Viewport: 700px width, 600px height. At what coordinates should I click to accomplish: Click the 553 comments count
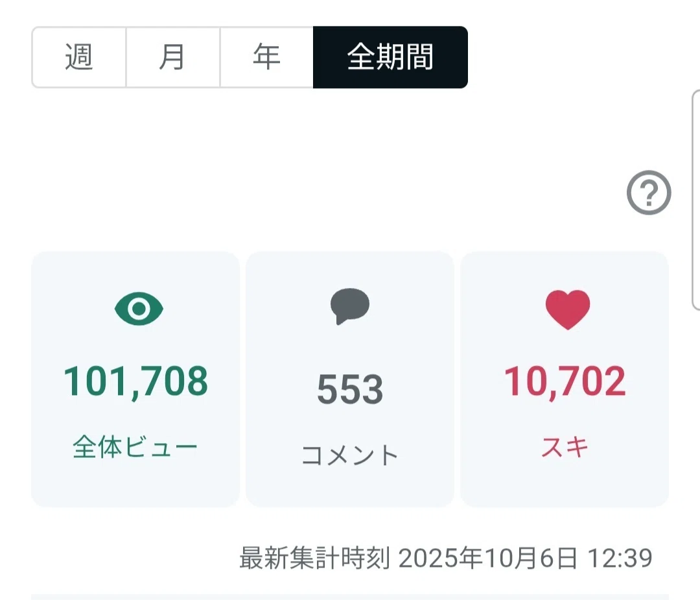coord(350,390)
